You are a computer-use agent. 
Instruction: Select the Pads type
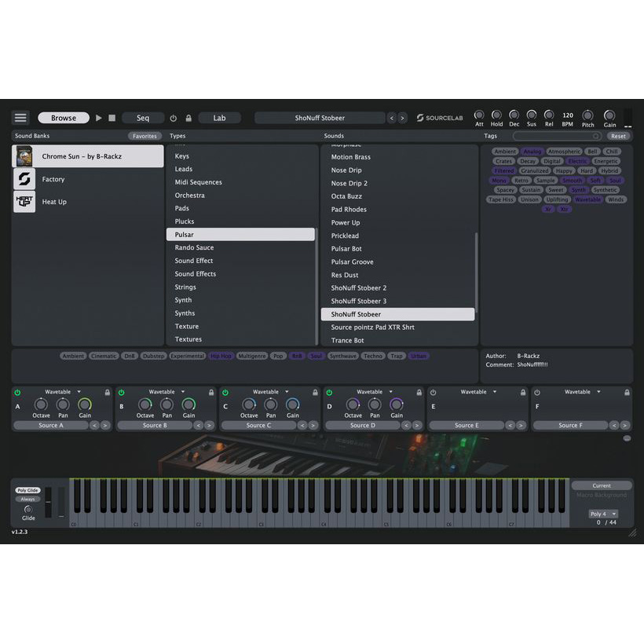pyautogui.click(x=240, y=208)
